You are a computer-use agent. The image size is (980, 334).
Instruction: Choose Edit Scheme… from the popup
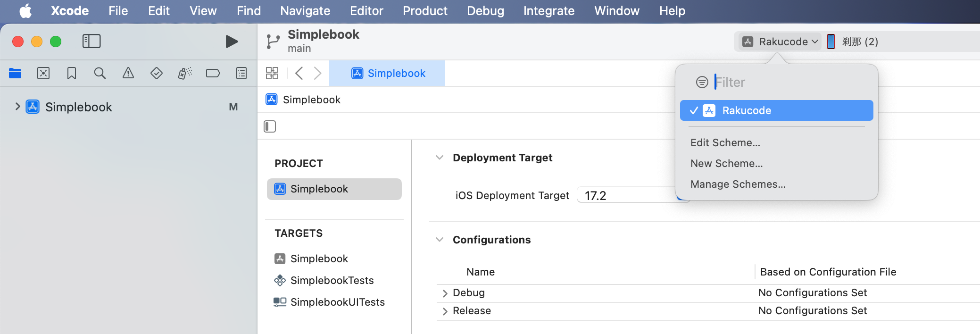[725, 142]
